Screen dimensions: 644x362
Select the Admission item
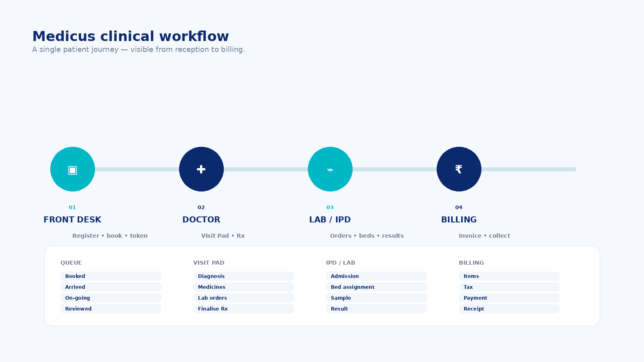point(376,276)
